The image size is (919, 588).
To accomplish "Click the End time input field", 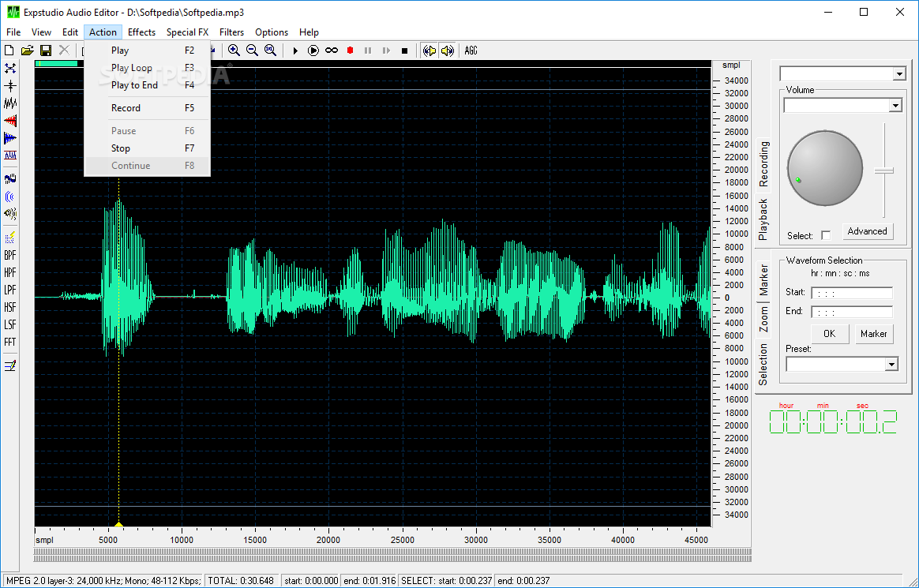I will click(x=852, y=313).
